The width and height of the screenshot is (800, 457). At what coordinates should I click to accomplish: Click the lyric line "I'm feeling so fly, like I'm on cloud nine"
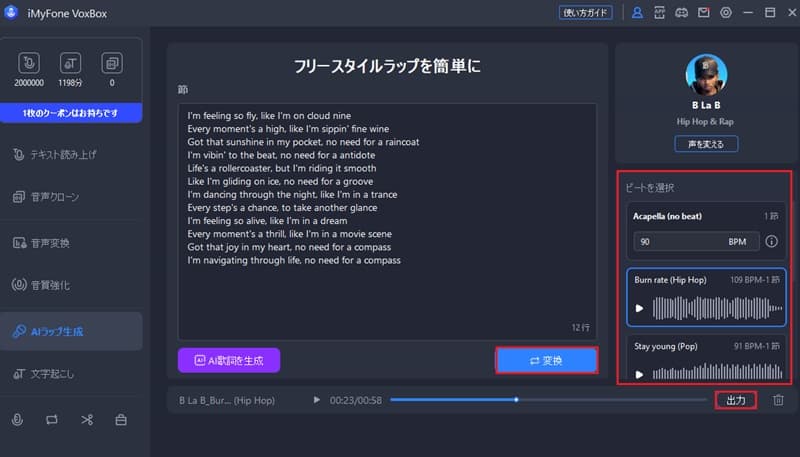pos(269,116)
